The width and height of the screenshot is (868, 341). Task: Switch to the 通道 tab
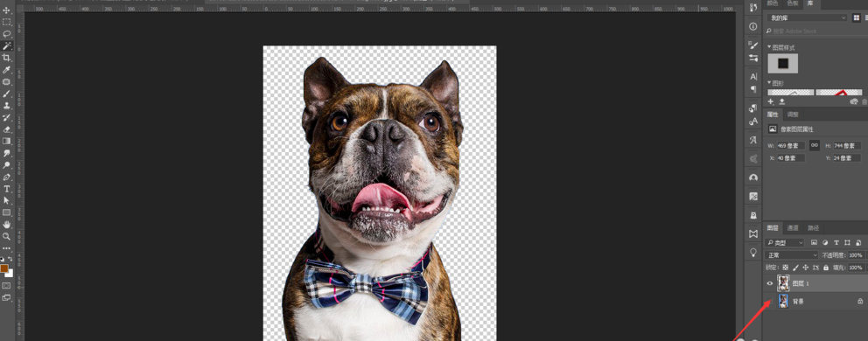coord(793,228)
